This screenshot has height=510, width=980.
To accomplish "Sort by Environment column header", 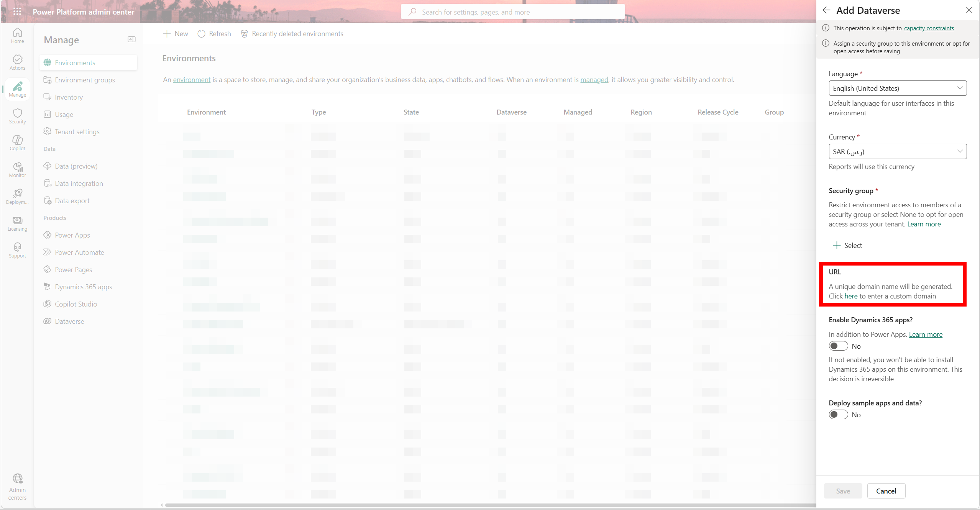I will [x=206, y=112].
